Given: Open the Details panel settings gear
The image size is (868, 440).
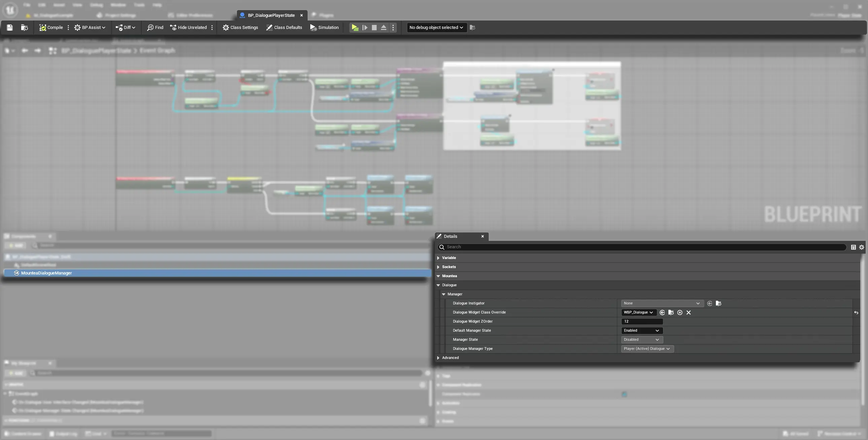Looking at the screenshot, I should 862,247.
